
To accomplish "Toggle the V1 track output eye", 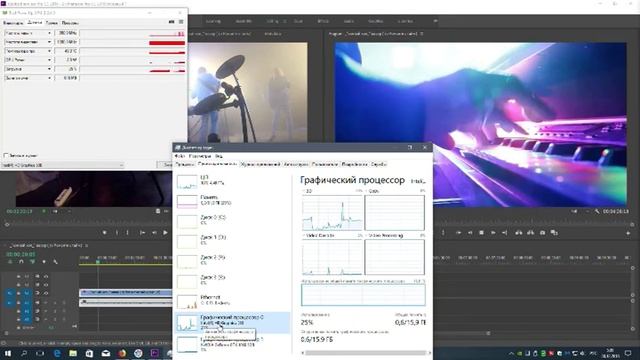I will [46, 293].
